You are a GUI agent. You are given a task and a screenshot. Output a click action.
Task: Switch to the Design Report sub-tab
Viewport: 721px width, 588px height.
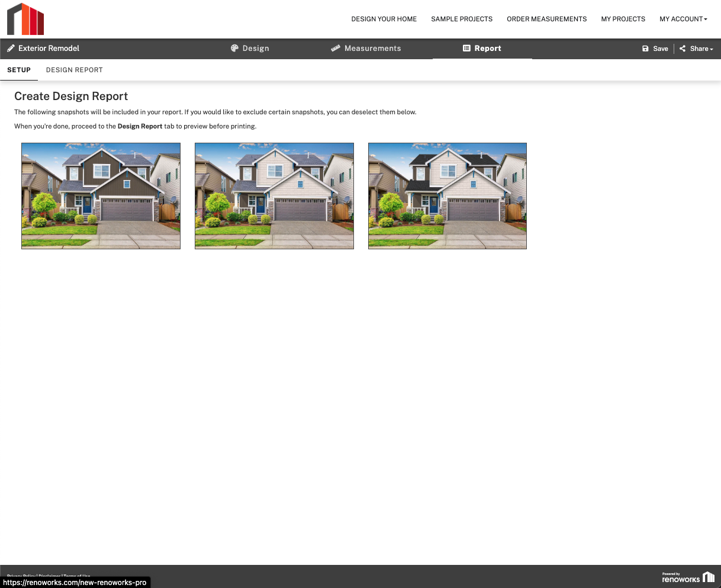tap(74, 70)
